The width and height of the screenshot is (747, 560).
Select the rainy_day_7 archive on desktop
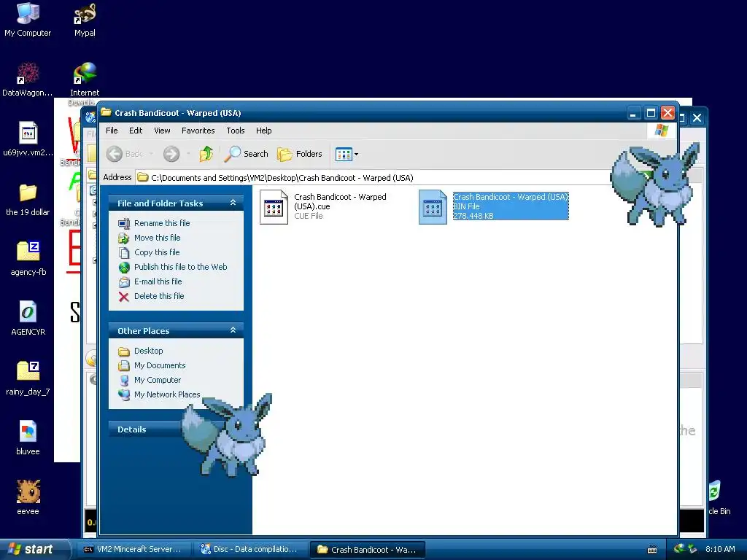[x=28, y=378]
